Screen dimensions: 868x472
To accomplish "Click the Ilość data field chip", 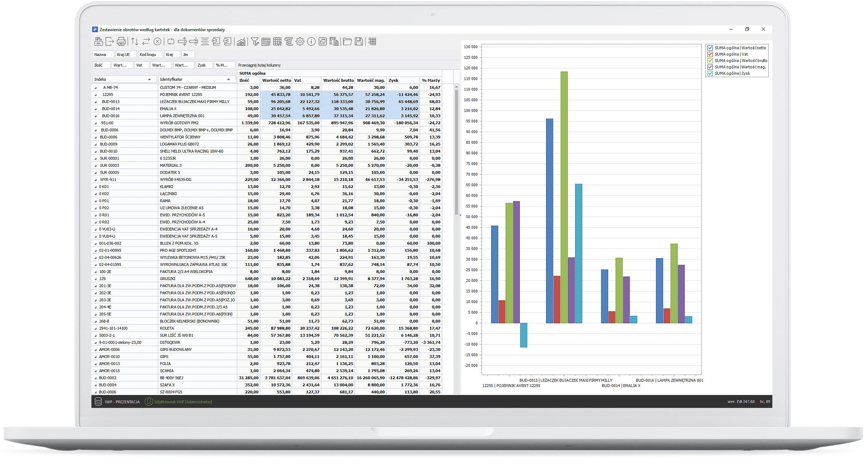I will pyautogui.click(x=101, y=65).
